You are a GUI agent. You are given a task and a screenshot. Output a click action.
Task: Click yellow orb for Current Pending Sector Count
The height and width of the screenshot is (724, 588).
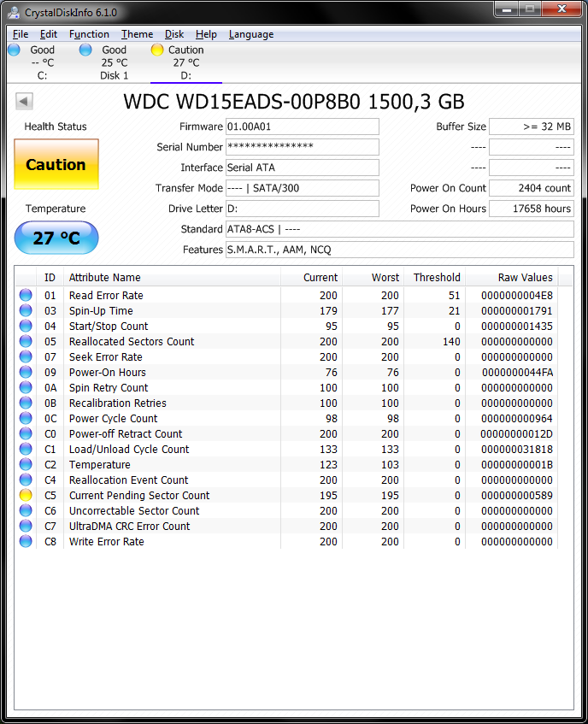(x=26, y=495)
